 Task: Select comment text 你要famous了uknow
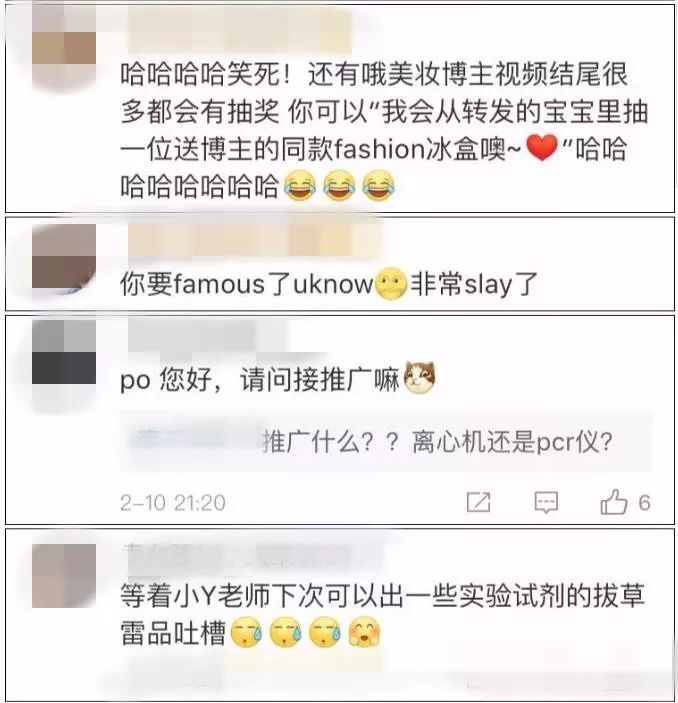point(247,284)
